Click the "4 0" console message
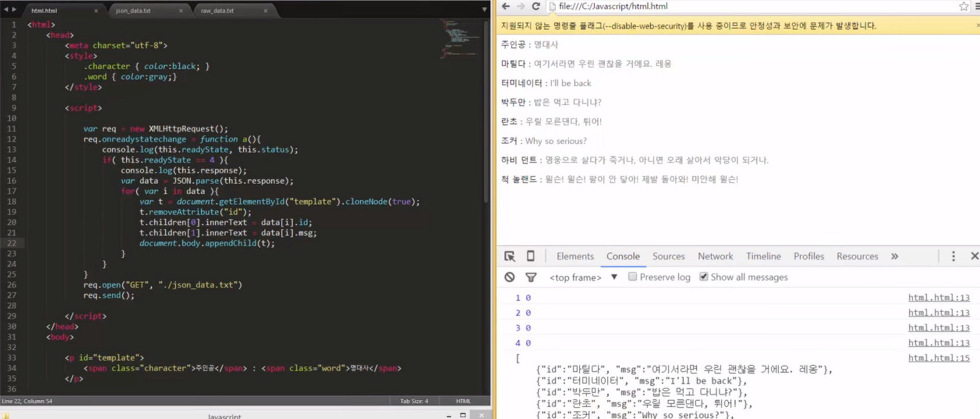 point(523,343)
